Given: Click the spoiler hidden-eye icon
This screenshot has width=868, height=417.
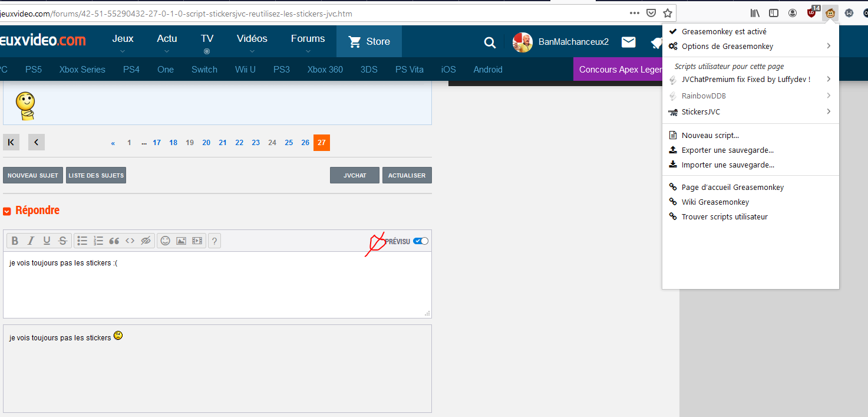Looking at the screenshot, I should [146, 241].
